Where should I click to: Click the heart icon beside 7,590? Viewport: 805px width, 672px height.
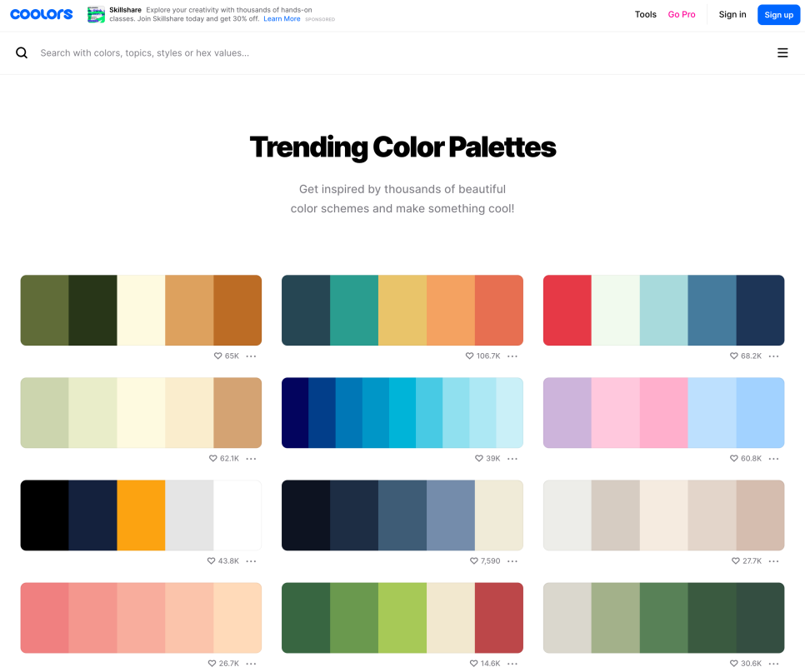tap(474, 561)
